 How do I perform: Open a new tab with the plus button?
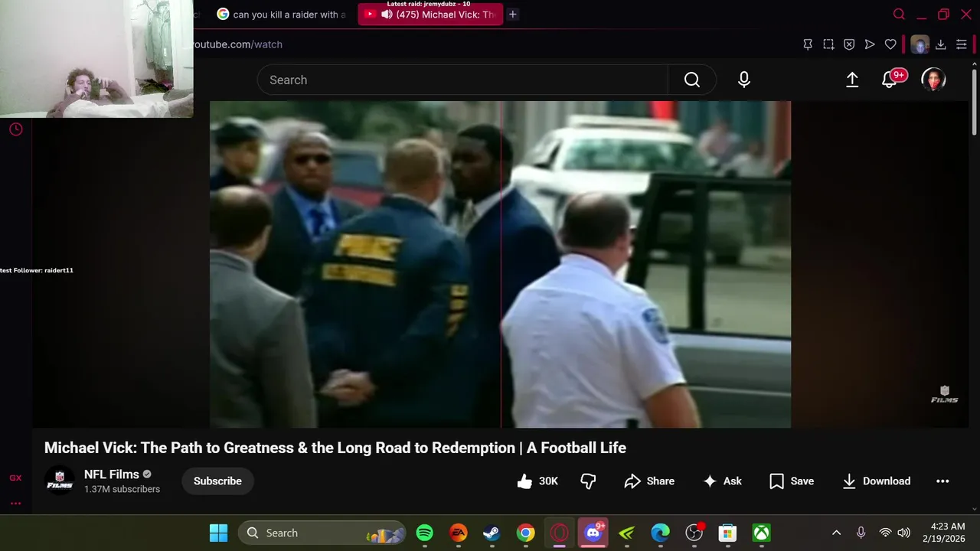pyautogui.click(x=513, y=15)
